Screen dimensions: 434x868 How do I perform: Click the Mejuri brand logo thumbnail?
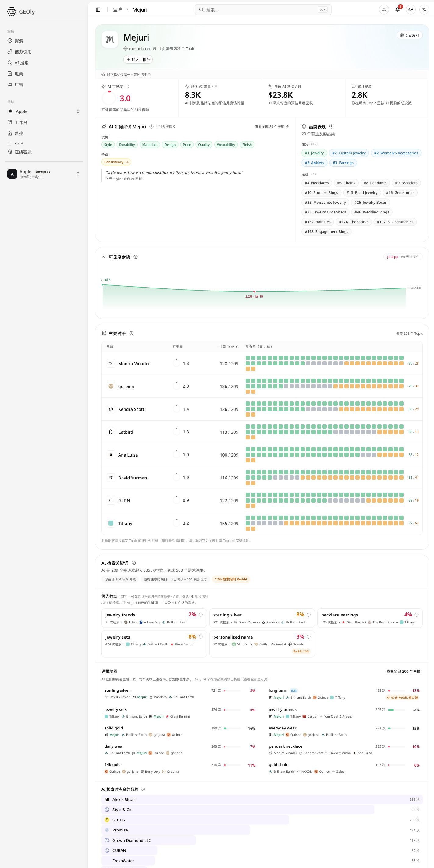(110, 39)
